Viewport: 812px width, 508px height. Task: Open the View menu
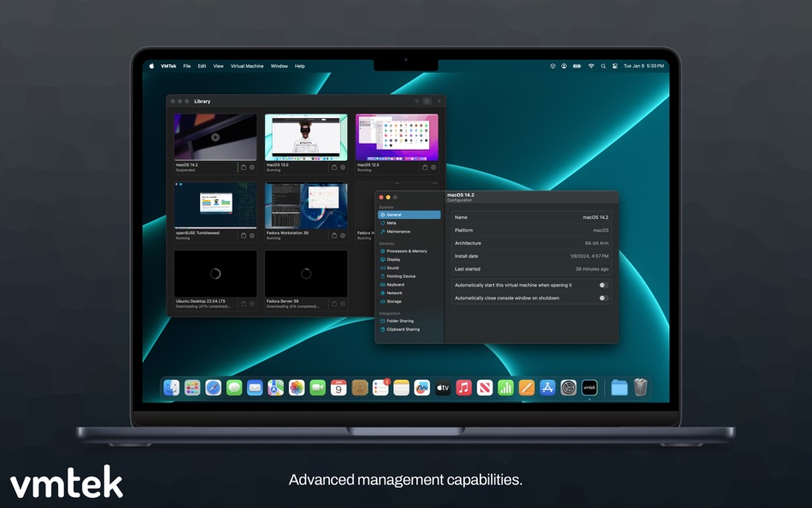[219, 66]
